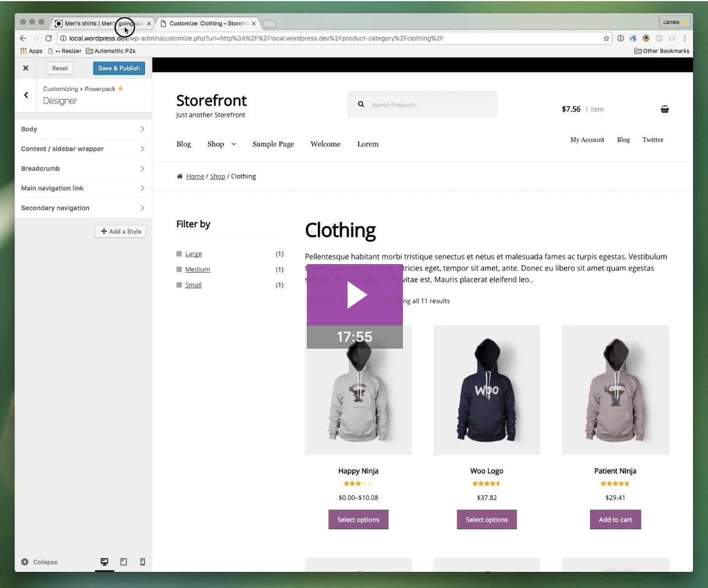Open the Apps bookmarks grid
Screen dimensions: 708x588
(x=31, y=51)
